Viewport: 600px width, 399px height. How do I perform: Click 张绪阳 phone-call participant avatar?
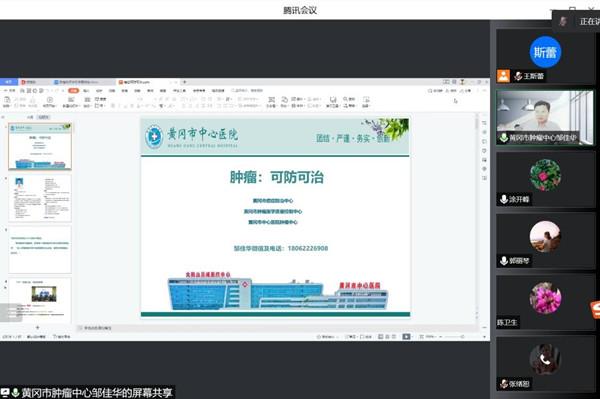545,359
